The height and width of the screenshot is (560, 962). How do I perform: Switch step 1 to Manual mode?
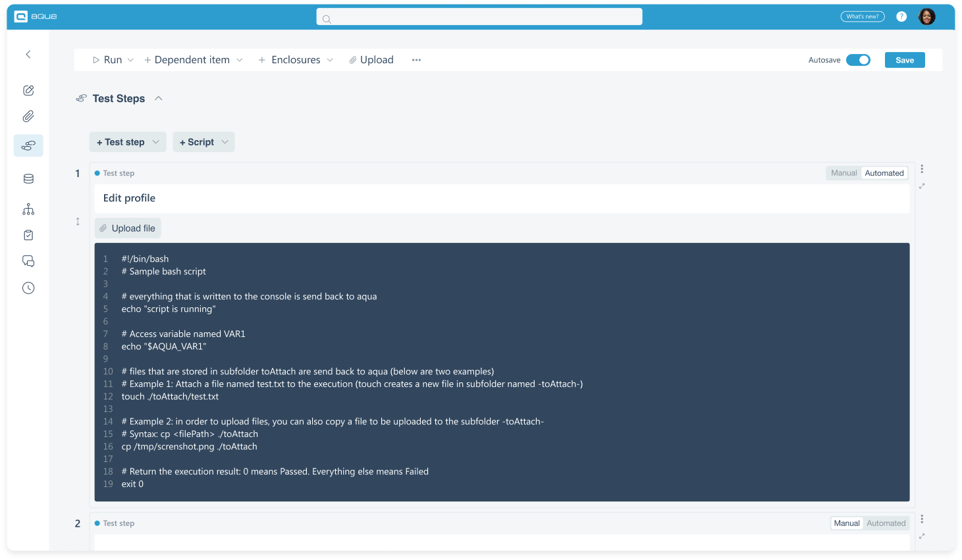(843, 172)
